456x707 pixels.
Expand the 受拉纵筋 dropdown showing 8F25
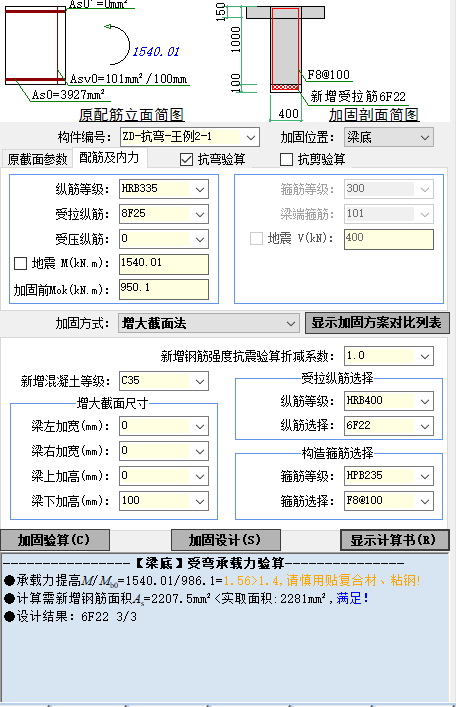tap(164, 214)
